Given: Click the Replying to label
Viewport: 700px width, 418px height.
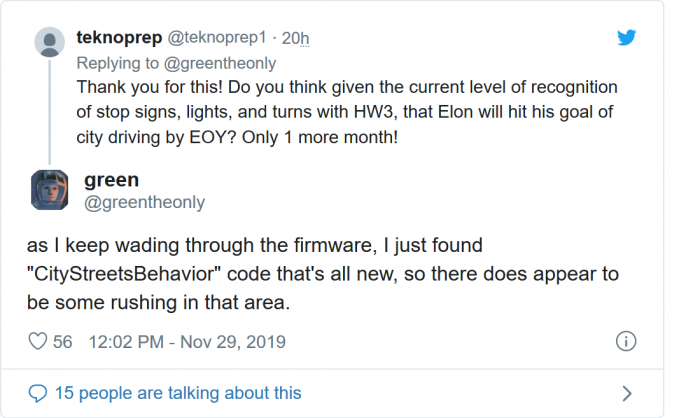Looking at the screenshot, I should [118, 62].
